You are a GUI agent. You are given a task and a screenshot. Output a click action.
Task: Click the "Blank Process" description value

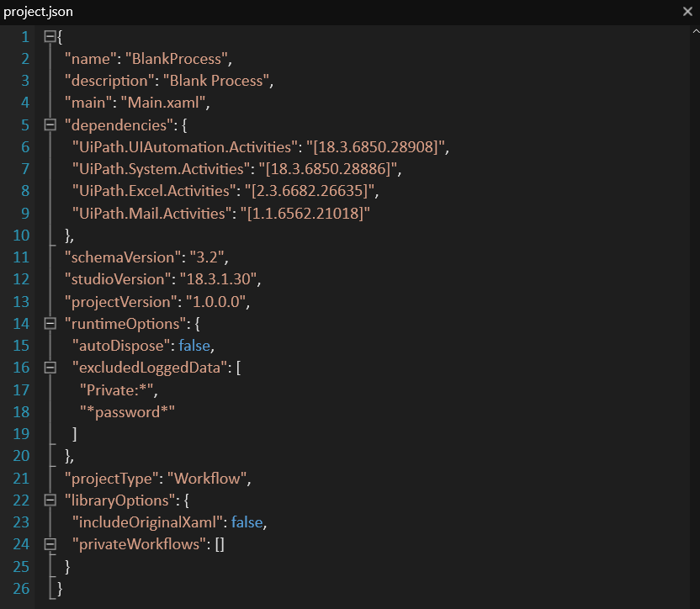(x=216, y=81)
